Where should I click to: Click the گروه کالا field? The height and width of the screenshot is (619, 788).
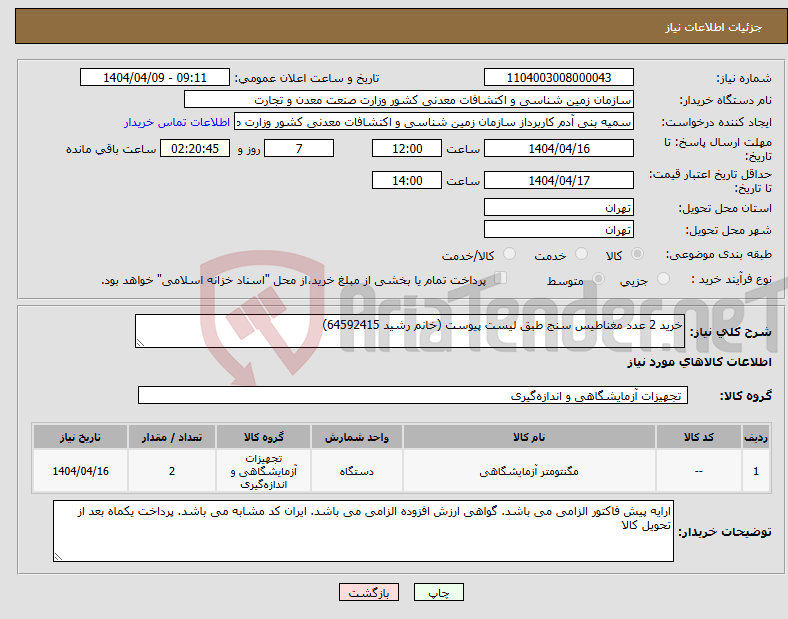coord(413,395)
